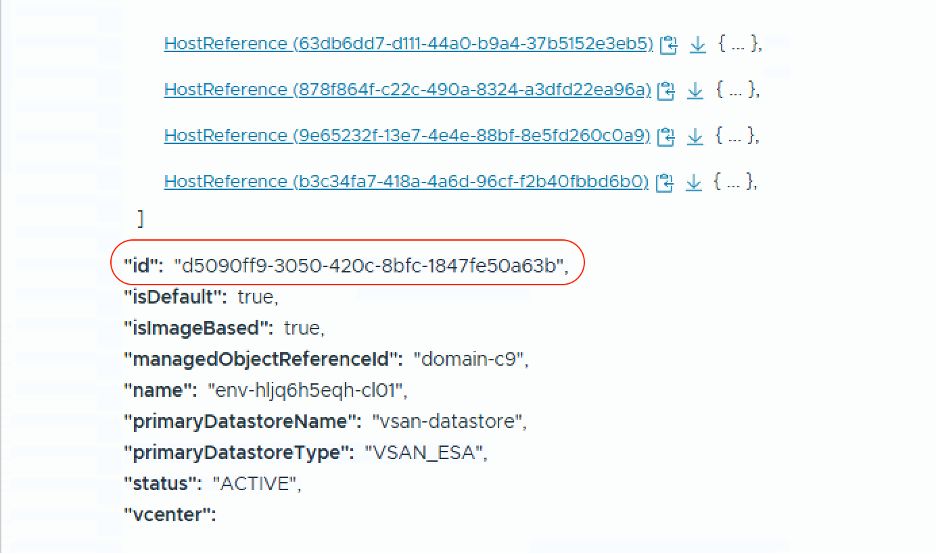Click the circled id value d5090ff9-3050

pyautogui.click(x=370, y=266)
